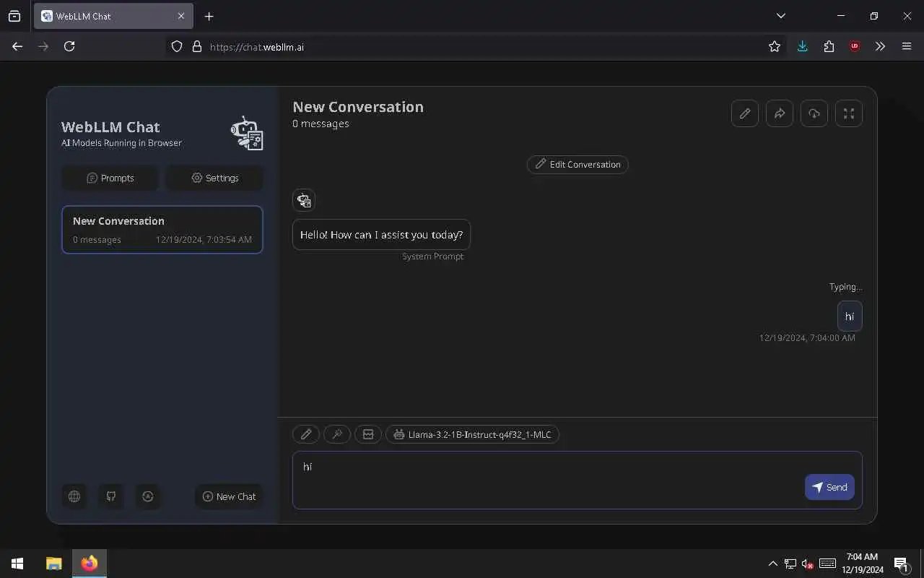The height and width of the screenshot is (578, 924).
Task: Open the Llama-3.2-1B-Instruct model selector
Action: click(x=473, y=434)
